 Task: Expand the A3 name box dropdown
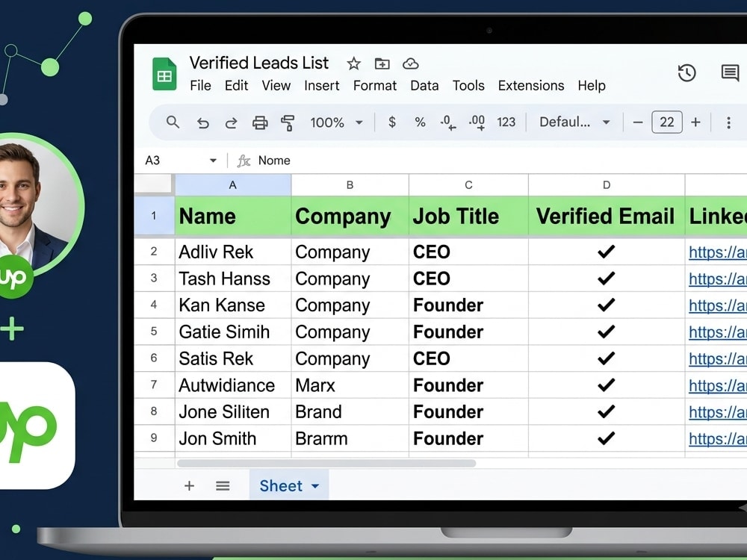(213, 161)
